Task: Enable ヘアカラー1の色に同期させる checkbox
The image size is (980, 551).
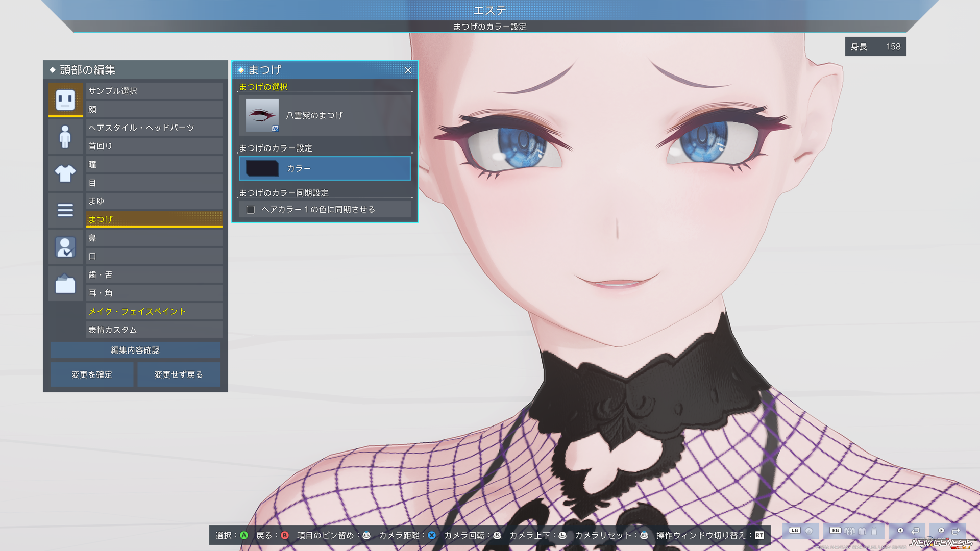Action: pos(251,210)
